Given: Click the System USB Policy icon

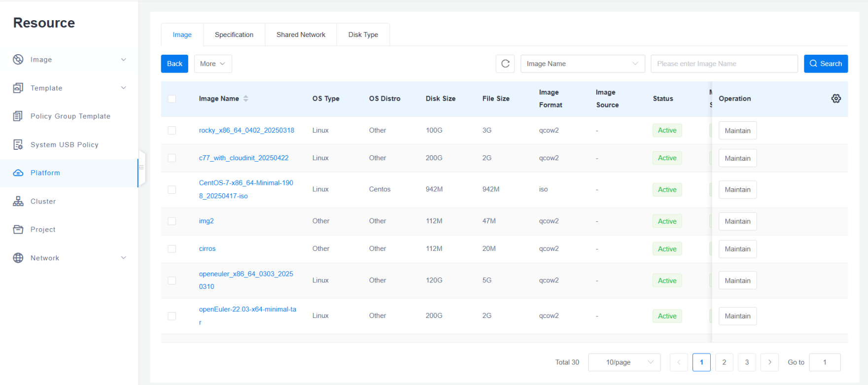Looking at the screenshot, I should (18, 144).
